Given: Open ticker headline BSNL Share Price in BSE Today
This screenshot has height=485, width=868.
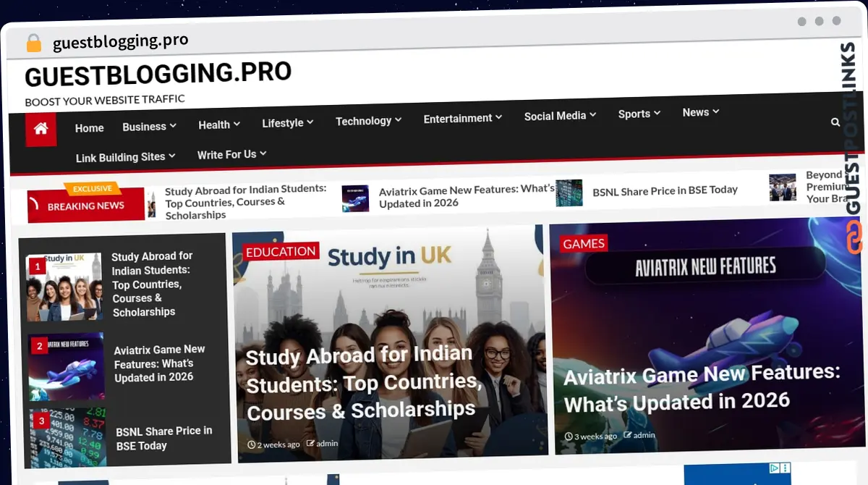Looking at the screenshot, I should 665,190.
